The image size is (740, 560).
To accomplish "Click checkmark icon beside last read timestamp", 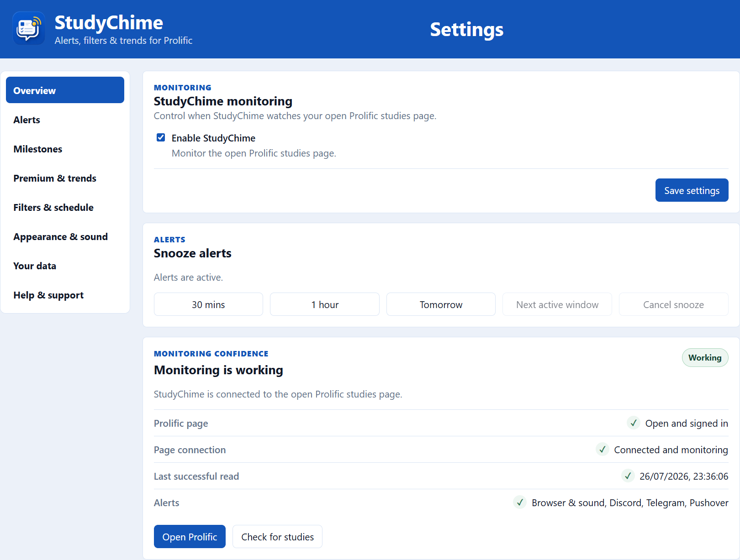I will (628, 476).
